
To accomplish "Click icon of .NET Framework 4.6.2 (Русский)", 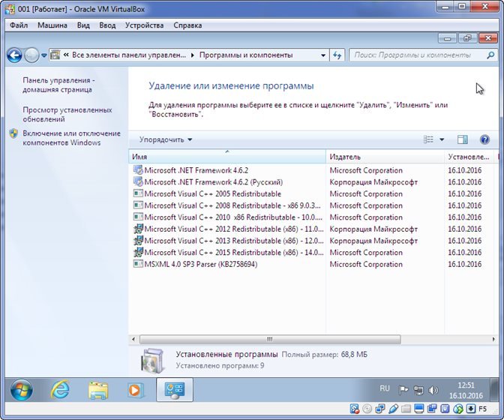I will click(138, 181).
